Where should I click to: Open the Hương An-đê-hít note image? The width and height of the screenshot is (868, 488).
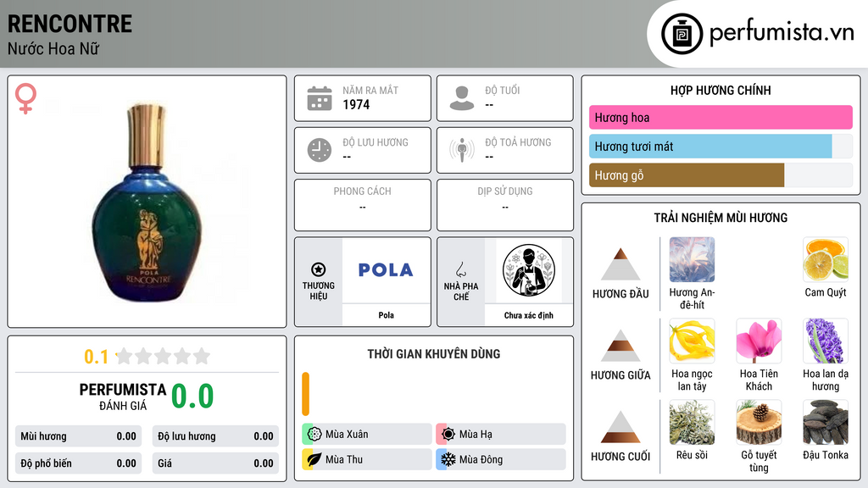pos(692,260)
